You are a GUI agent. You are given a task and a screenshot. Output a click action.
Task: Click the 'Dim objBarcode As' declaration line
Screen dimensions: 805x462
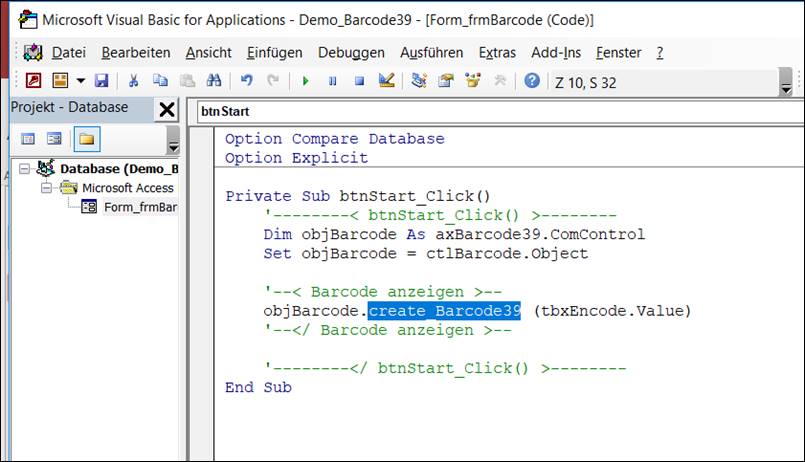point(454,234)
